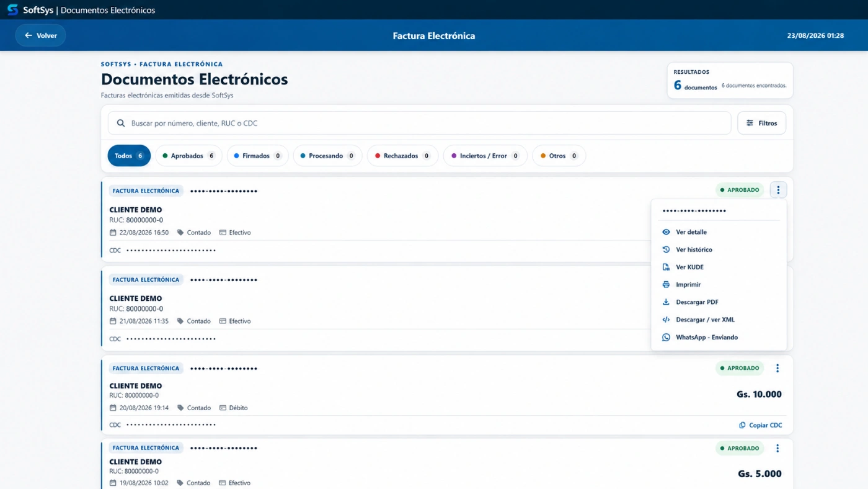Viewport: 868px width, 489px height.
Task: Open the three-dot menu for the Gs. 10.000 invoice
Action: (777, 368)
